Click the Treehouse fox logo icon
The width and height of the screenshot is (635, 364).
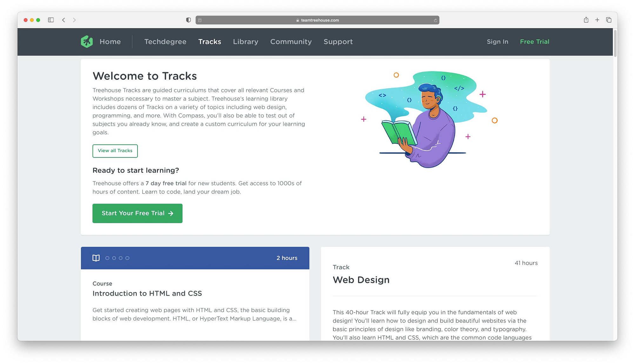[x=87, y=41]
